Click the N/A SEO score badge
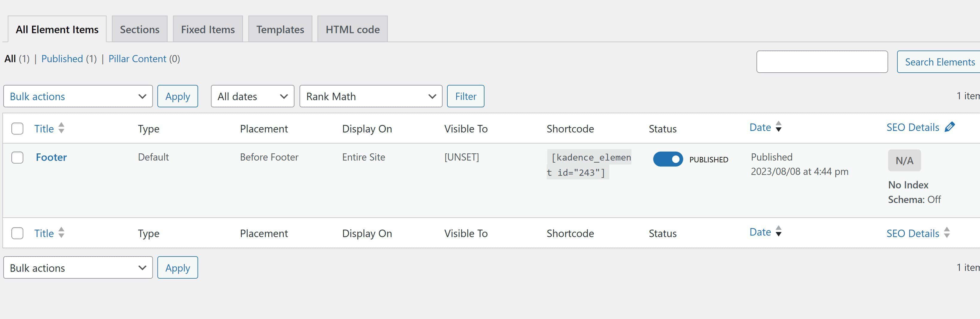Image resolution: width=980 pixels, height=319 pixels. 904,161
